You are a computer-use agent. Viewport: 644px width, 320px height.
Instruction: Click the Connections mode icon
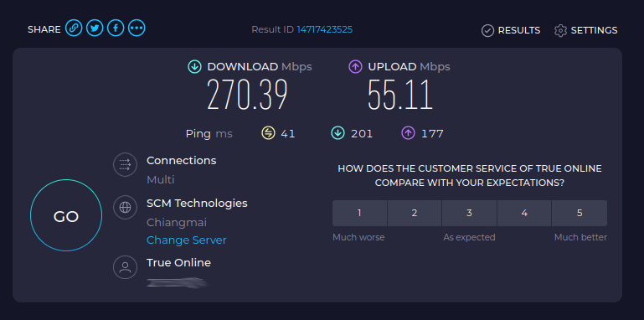click(x=125, y=164)
